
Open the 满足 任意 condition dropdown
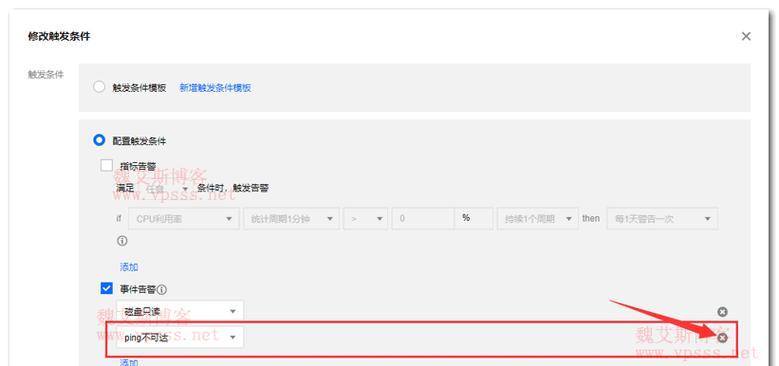tap(166, 189)
